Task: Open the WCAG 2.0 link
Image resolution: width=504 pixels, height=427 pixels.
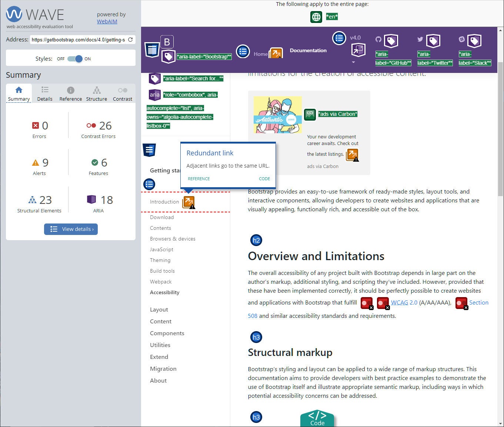Action: click(404, 303)
